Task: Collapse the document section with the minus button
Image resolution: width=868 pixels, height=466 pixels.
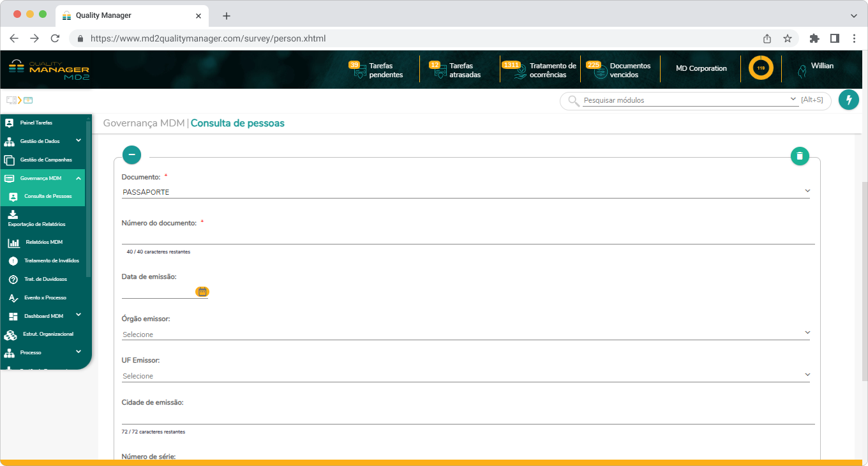Action: [x=131, y=154]
